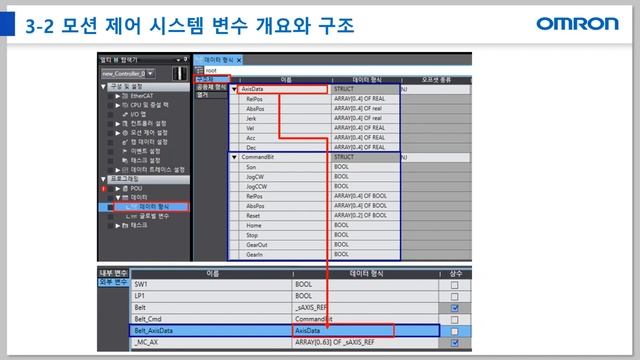The image size is (640, 360).
Task: Click the motion control setup icon
Action: (125, 133)
